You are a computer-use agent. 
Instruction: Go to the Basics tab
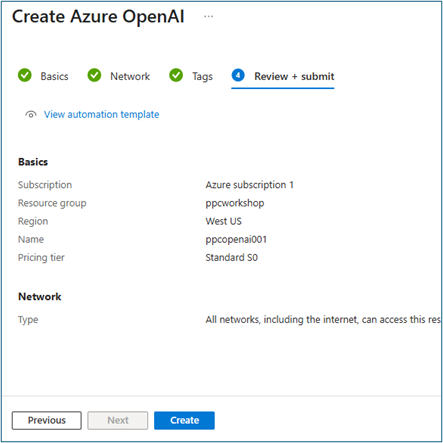(54, 76)
